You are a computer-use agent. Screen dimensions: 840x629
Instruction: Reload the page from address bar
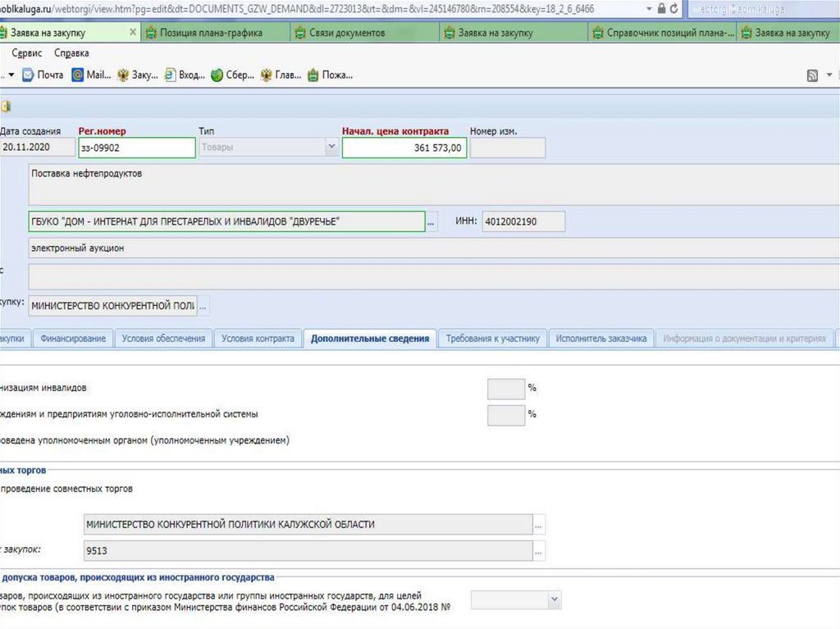click(x=674, y=8)
